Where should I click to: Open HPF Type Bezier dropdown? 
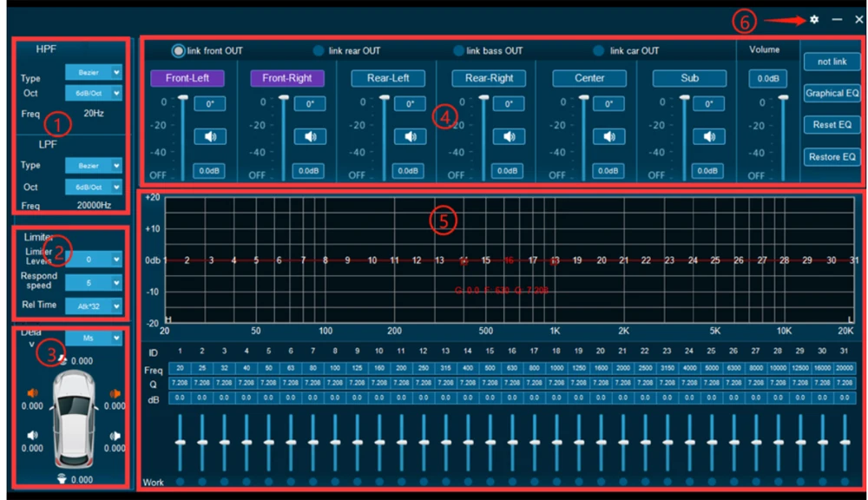coord(94,72)
